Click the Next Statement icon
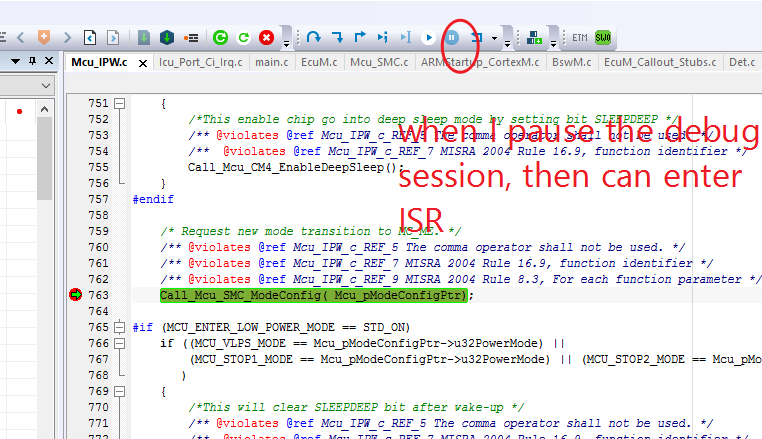The width and height of the screenshot is (762, 439). (382, 37)
